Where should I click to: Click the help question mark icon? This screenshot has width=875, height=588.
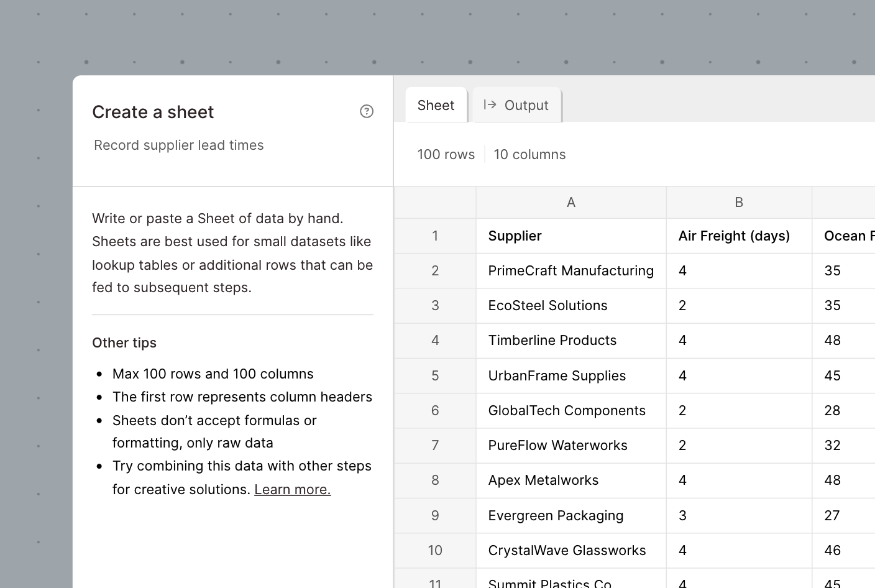tap(367, 111)
